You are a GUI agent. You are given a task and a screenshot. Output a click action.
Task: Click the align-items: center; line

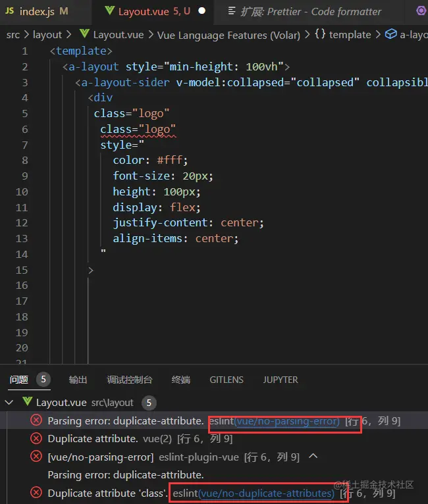click(x=176, y=239)
